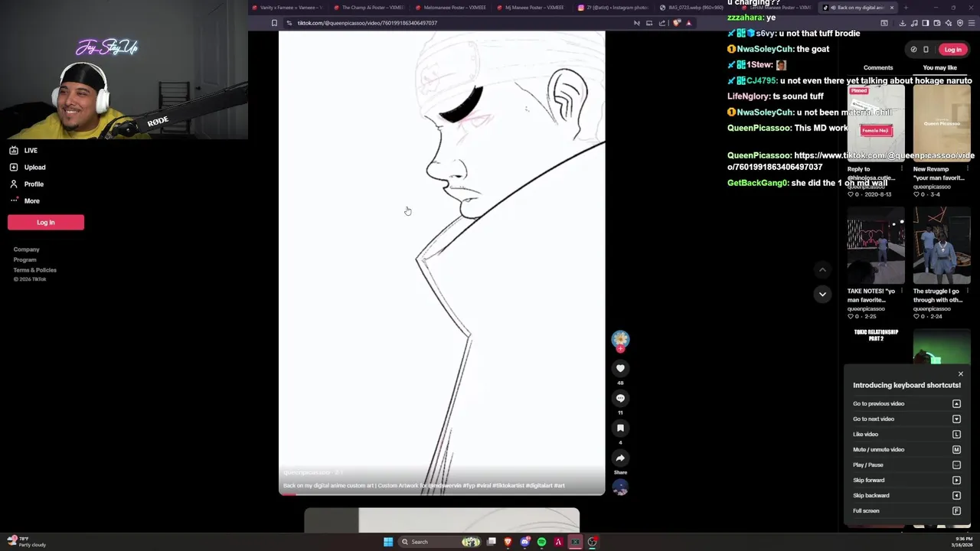This screenshot has width=980, height=551.
Task: Click Brave shields icon in address bar
Action: point(676,23)
